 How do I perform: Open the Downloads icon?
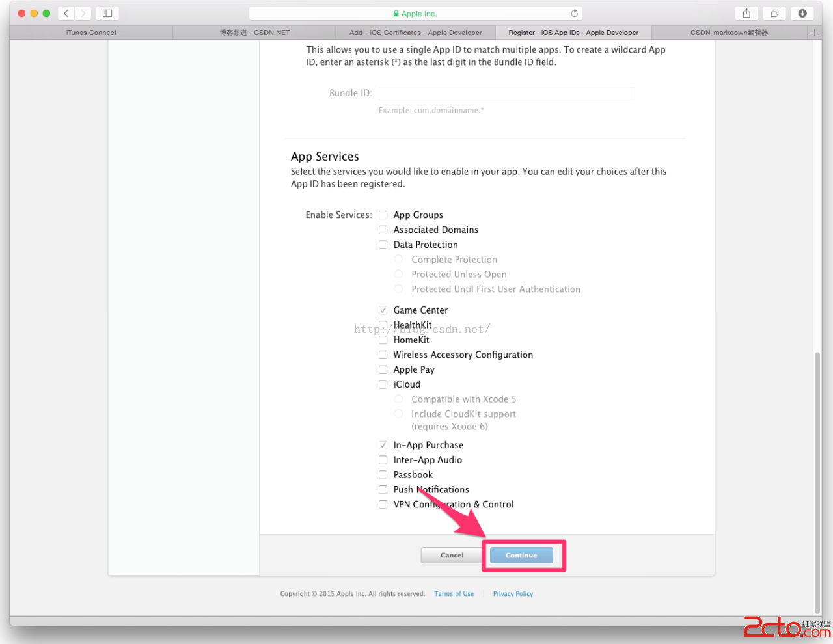(x=802, y=13)
